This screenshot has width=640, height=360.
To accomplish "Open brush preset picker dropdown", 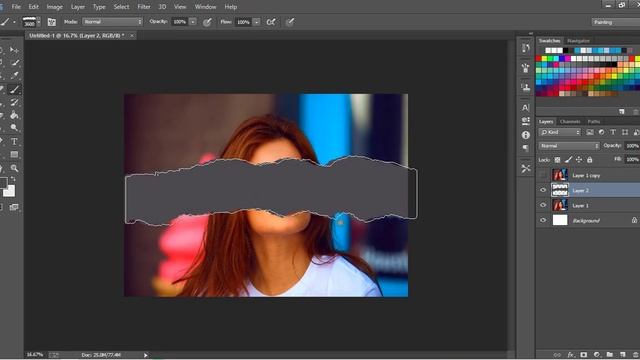I will (x=39, y=22).
